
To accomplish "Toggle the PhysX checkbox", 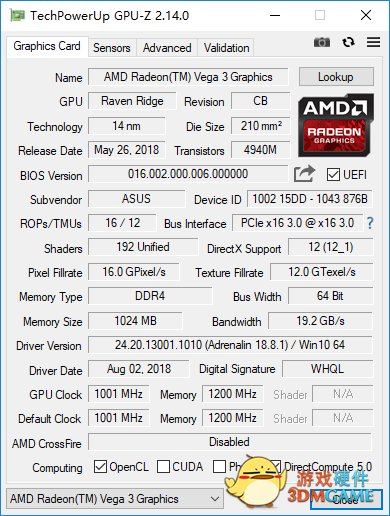I will 219,466.
